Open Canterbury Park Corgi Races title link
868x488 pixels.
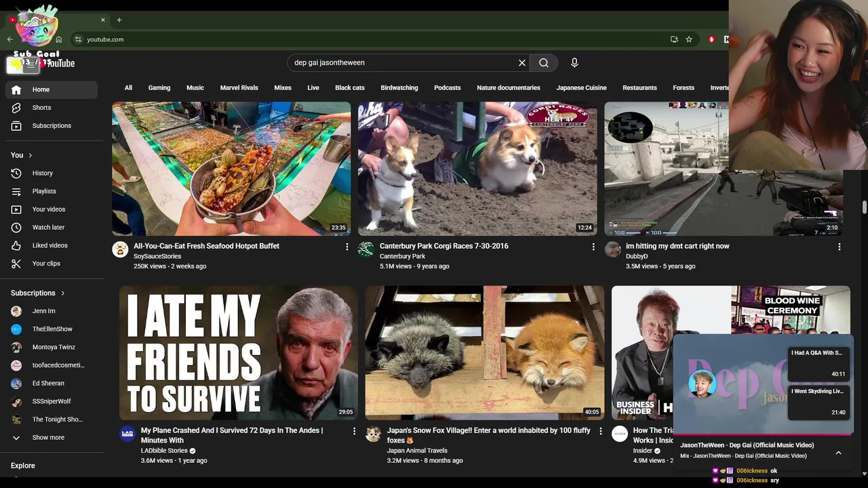(444, 246)
